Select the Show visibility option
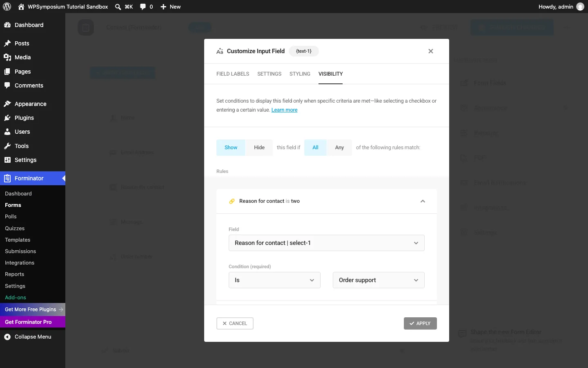588x368 pixels. pyautogui.click(x=231, y=148)
